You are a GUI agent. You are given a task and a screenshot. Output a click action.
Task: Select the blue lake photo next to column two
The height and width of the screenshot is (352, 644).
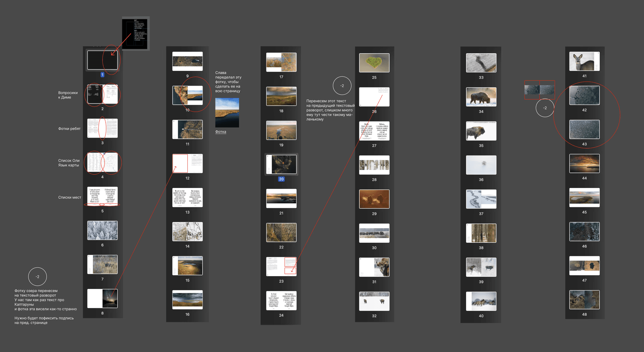coord(227,112)
